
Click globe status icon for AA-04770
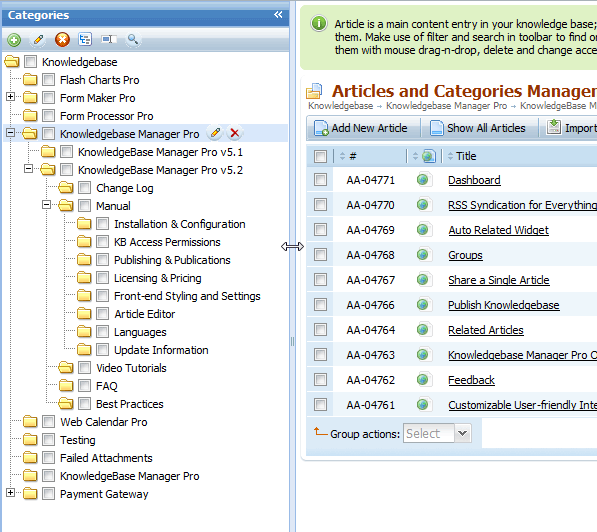pos(423,204)
